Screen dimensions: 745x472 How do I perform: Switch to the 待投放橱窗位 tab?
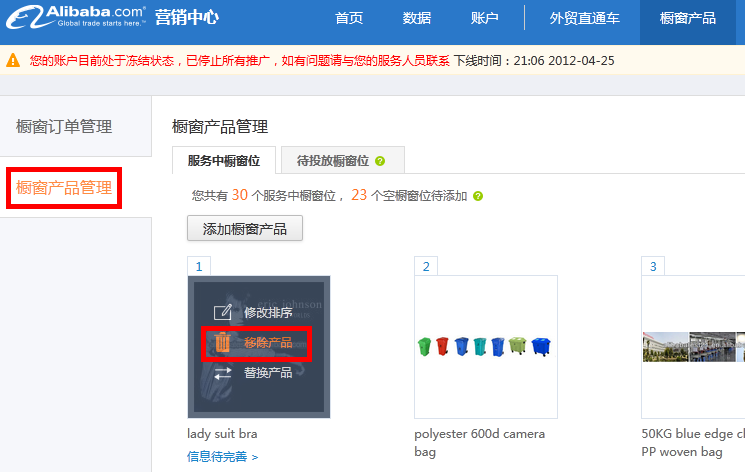[333, 160]
